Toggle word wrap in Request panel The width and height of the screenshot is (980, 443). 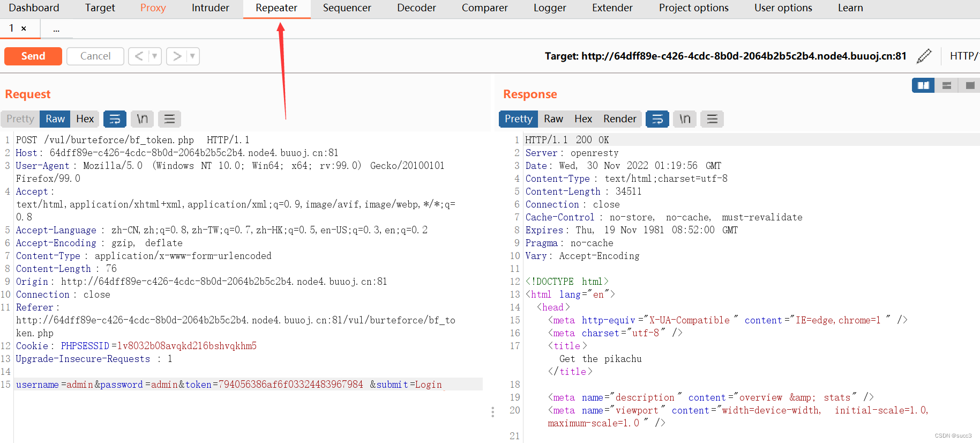click(115, 119)
